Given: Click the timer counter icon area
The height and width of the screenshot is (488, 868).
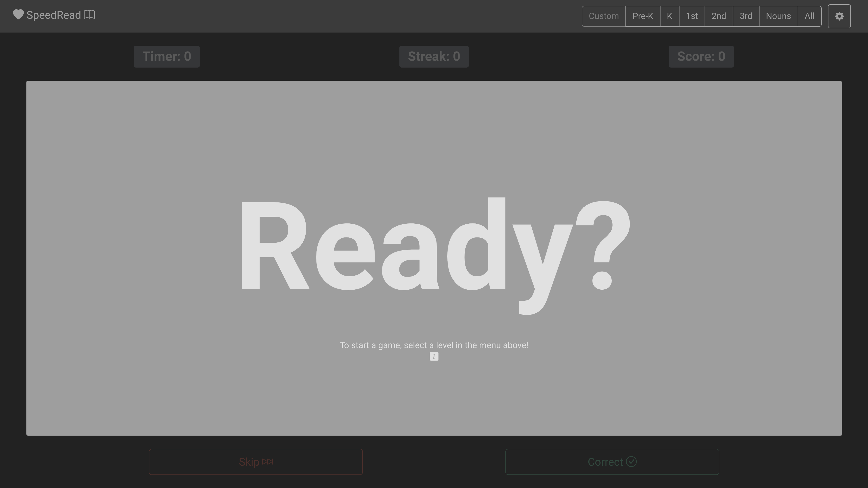Looking at the screenshot, I should (x=166, y=56).
